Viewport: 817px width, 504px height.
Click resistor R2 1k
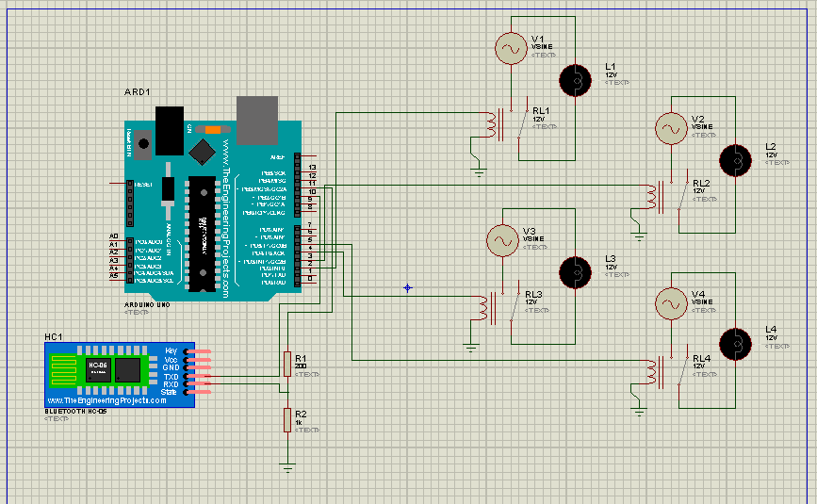point(287,420)
